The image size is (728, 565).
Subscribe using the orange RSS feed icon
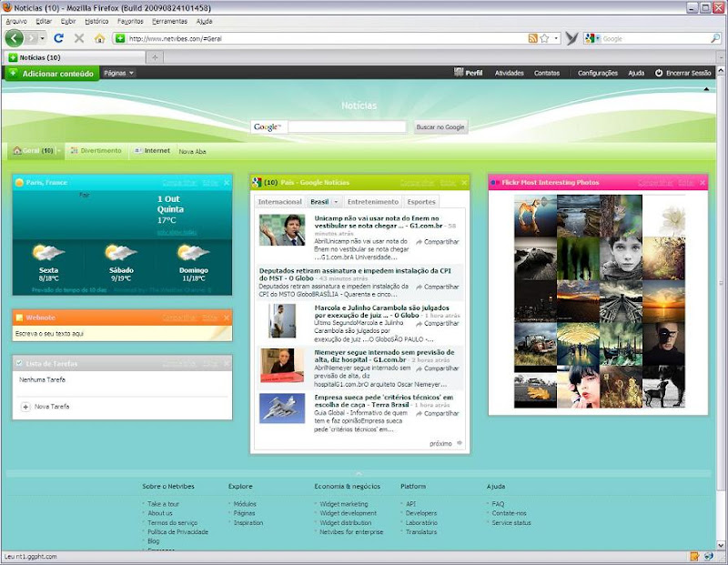(x=533, y=38)
